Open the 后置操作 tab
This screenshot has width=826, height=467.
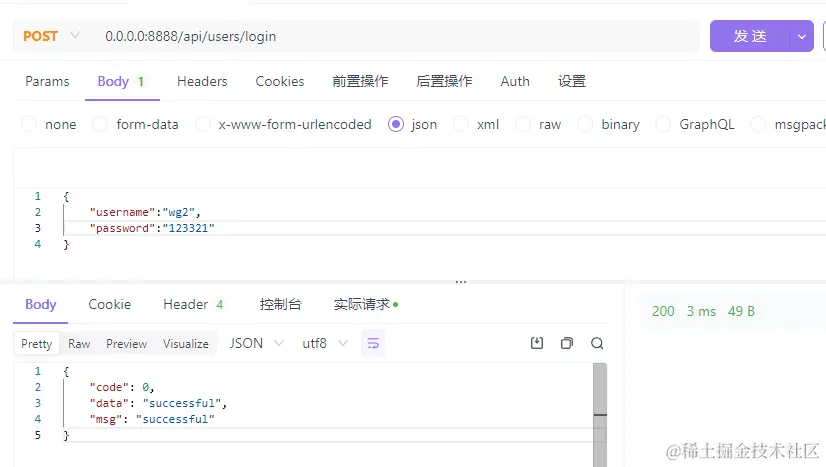pyautogui.click(x=444, y=81)
